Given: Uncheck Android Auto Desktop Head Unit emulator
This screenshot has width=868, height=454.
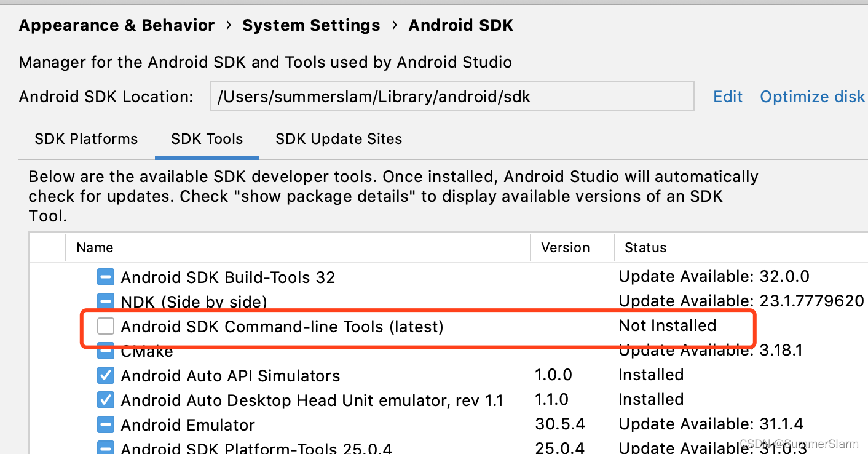Looking at the screenshot, I should click(106, 400).
